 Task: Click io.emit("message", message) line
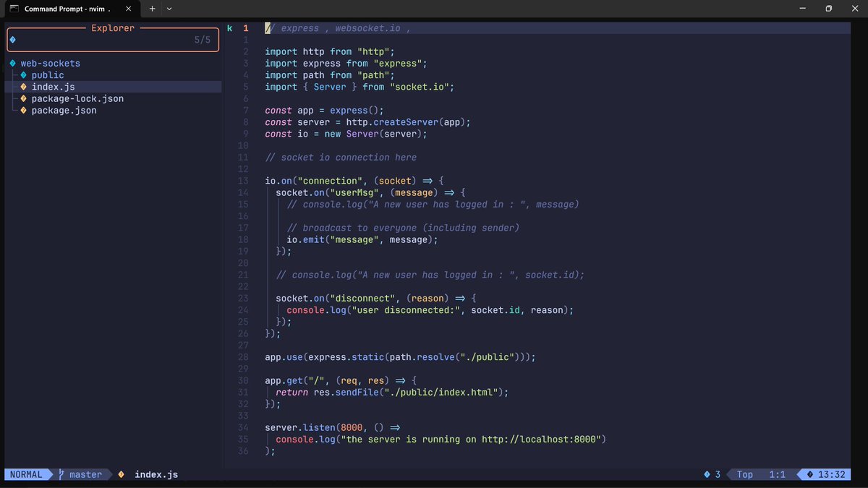pos(362,239)
